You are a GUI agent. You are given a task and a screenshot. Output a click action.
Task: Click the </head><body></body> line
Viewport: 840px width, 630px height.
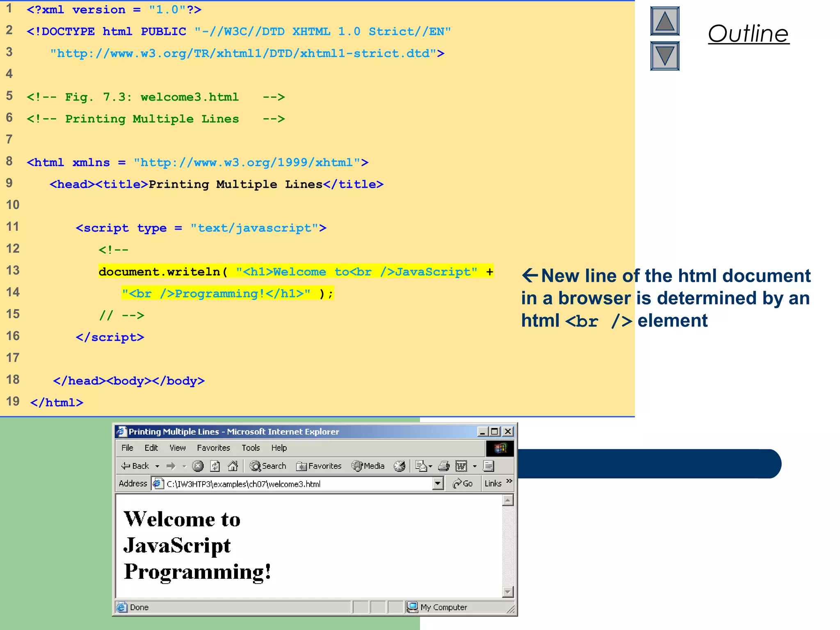[x=129, y=381]
